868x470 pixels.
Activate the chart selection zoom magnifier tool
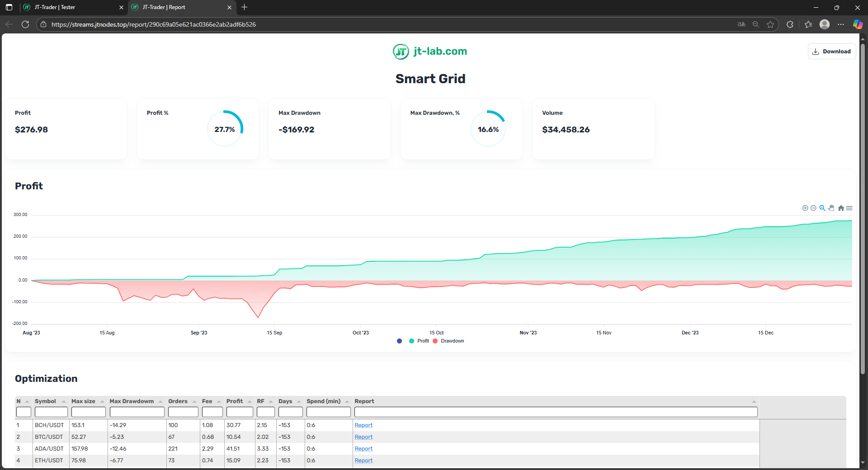click(822, 208)
